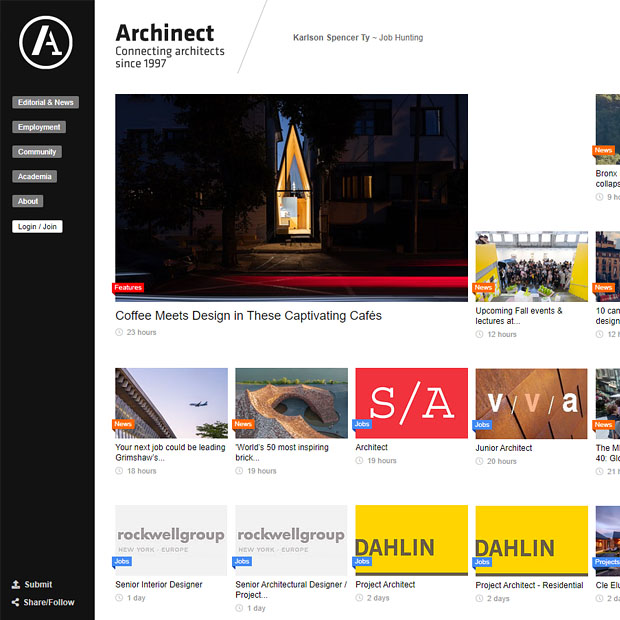Open the Academia menu
The width and height of the screenshot is (620, 620).
34,176
